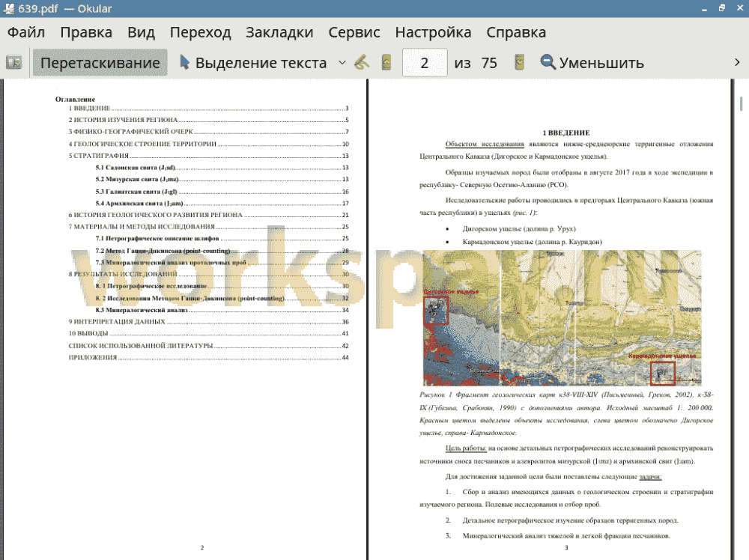The image size is (749, 560).
Task: Go to the previous page with the toolbar arrow
Action: (386, 63)
